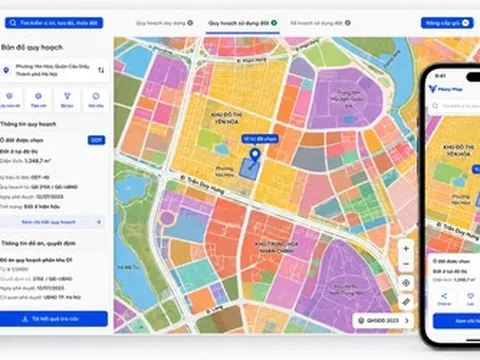The image size is (480, 360).
Task: Click the 'Vị trí đã chọn' tooltip on map
Action: point(260,139)
